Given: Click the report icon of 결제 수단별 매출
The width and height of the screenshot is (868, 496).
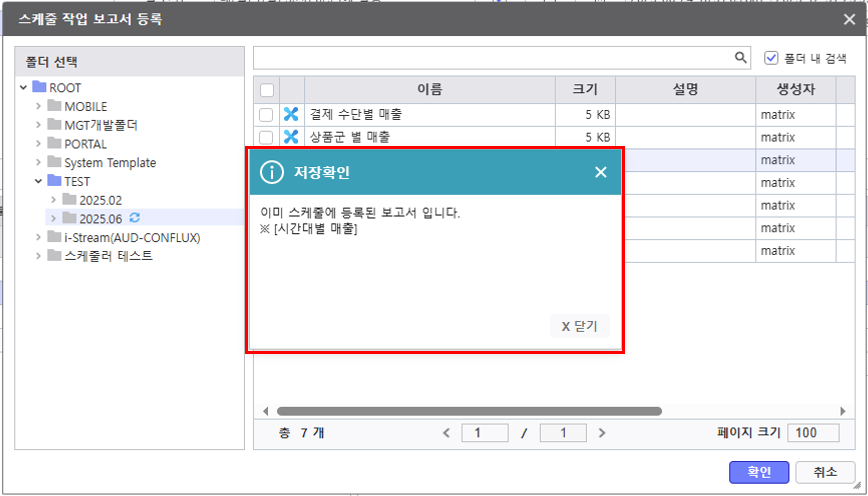Looking at the screenshot, I should tap(291, 114).
